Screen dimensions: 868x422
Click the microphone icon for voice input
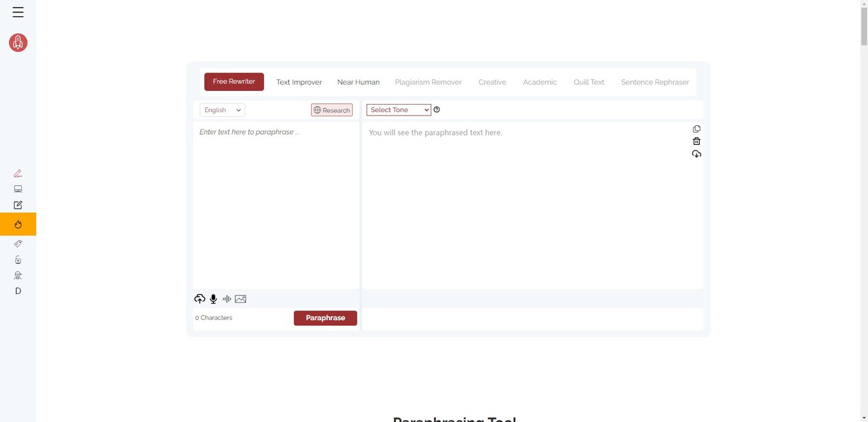(x=213, y=299)
